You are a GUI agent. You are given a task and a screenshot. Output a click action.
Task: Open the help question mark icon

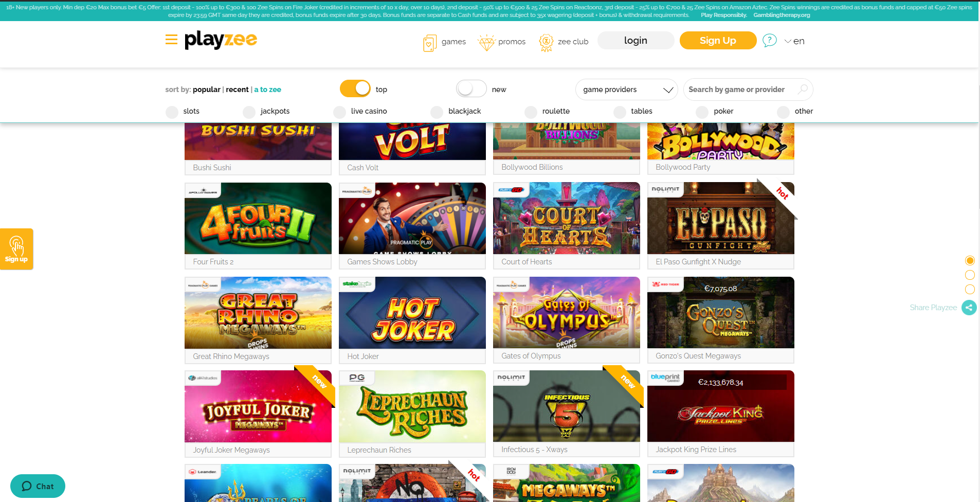coord(769,40)
